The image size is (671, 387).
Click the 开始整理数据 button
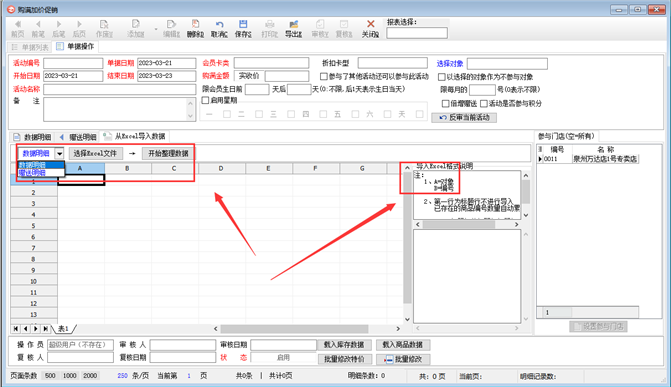pos(168,153)
